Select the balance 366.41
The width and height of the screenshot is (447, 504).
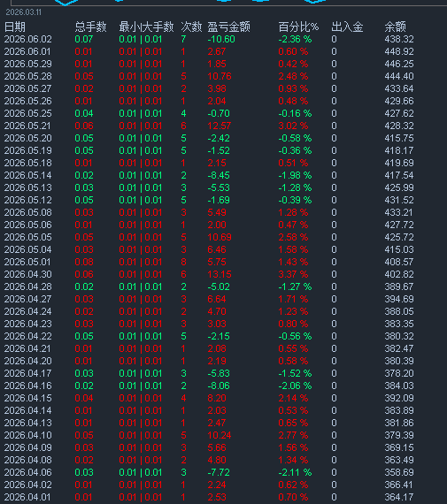[x=399, y=485]
